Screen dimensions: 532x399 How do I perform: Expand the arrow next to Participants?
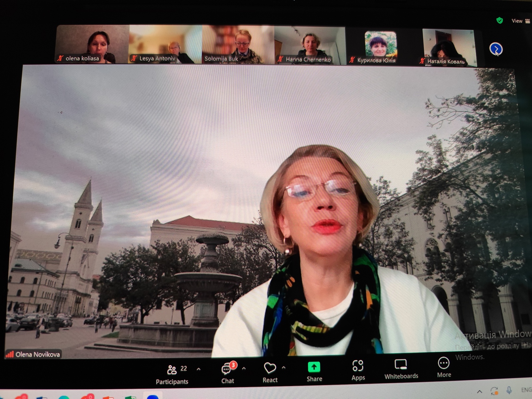point(199,369)
